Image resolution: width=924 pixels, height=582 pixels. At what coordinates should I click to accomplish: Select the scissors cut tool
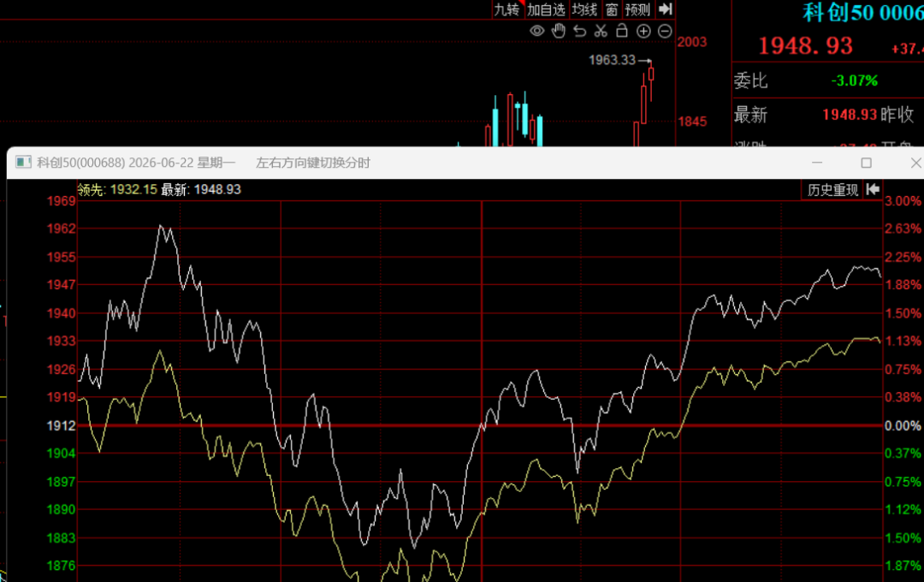[601, 32]
